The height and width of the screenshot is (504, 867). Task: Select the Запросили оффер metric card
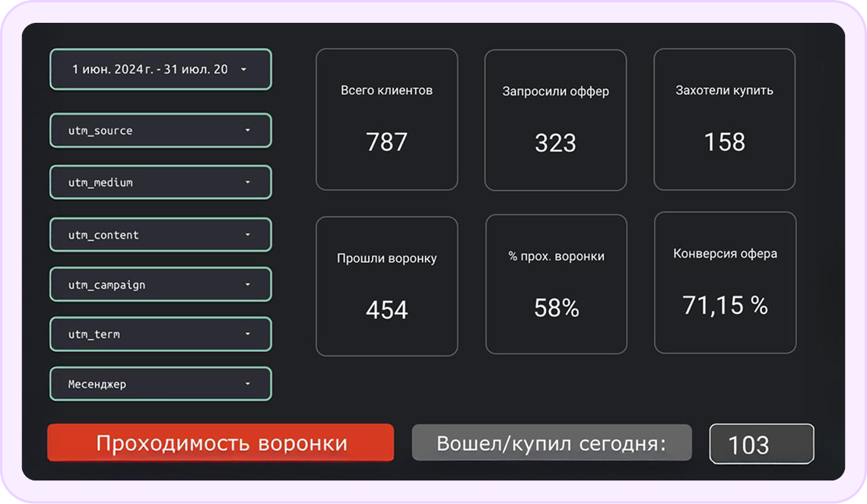555,119
